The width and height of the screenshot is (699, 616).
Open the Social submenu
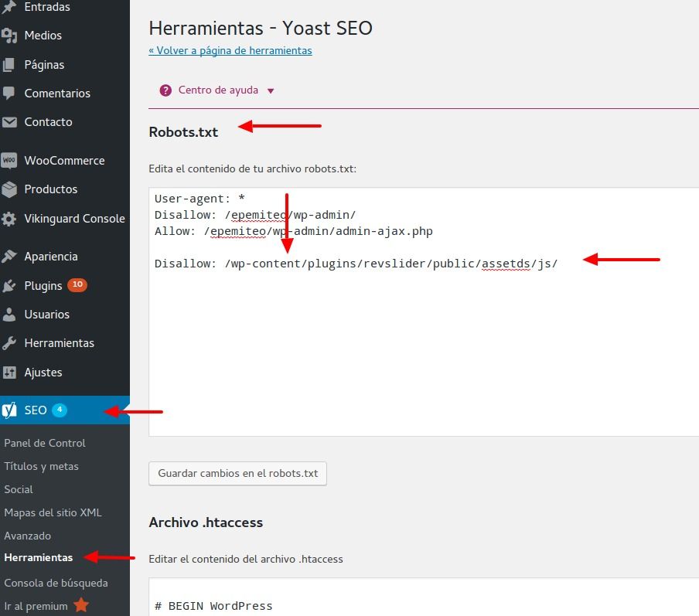tap(19, 489)
